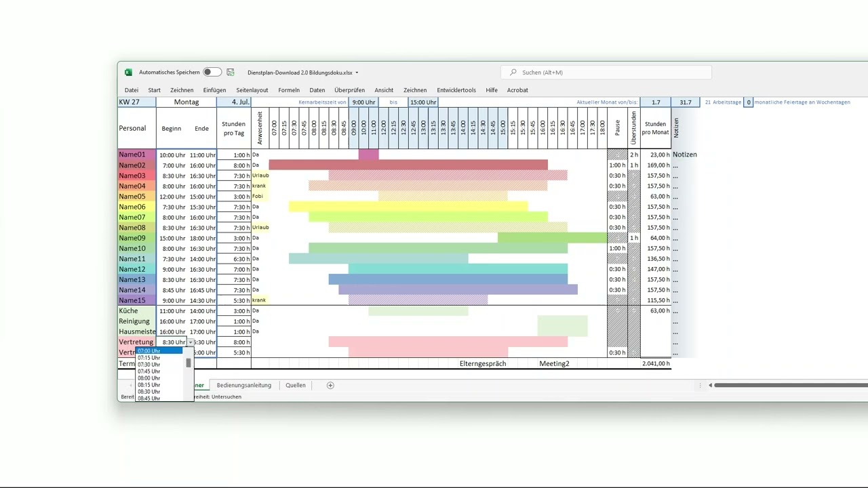Select the 14:30 Uhr end cell in Name15 row
868x488 pixels.
tap(202, 300)
